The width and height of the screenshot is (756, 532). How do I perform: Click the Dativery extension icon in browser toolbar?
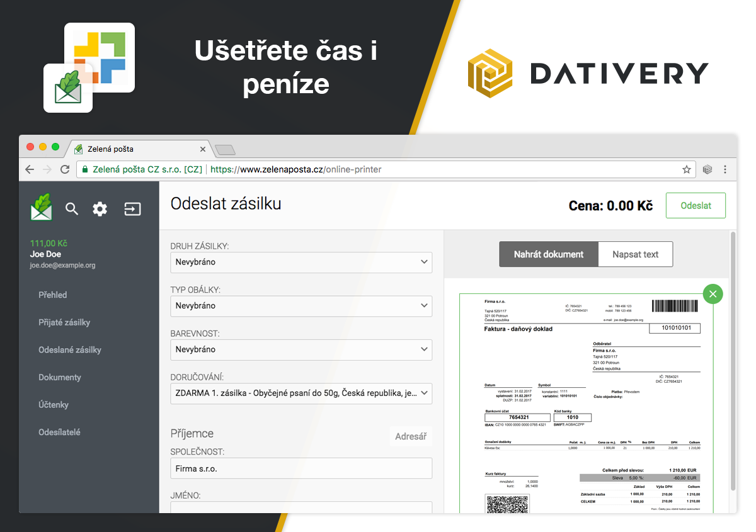708,169
